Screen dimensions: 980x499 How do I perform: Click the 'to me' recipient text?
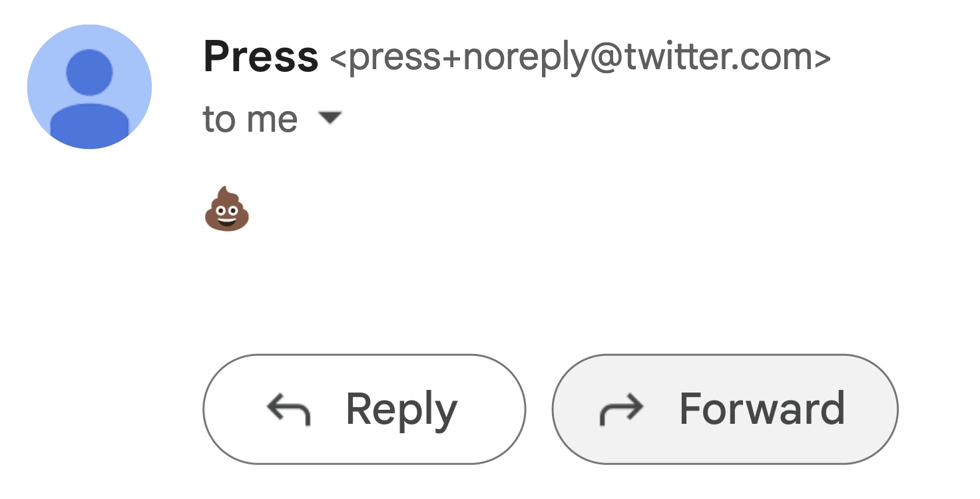(250, 120)
